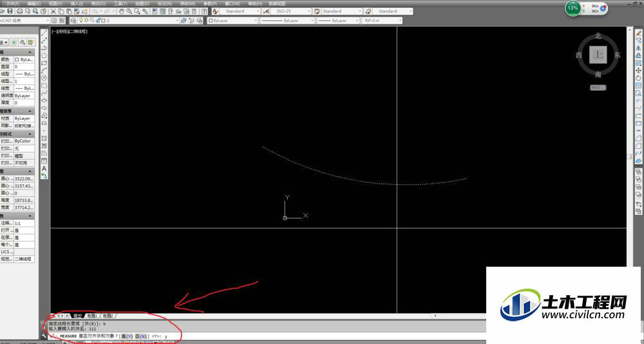Screen dimensions: 644x344
Task: Click the Move tool in modify toolbar
Action: [639, 70]
